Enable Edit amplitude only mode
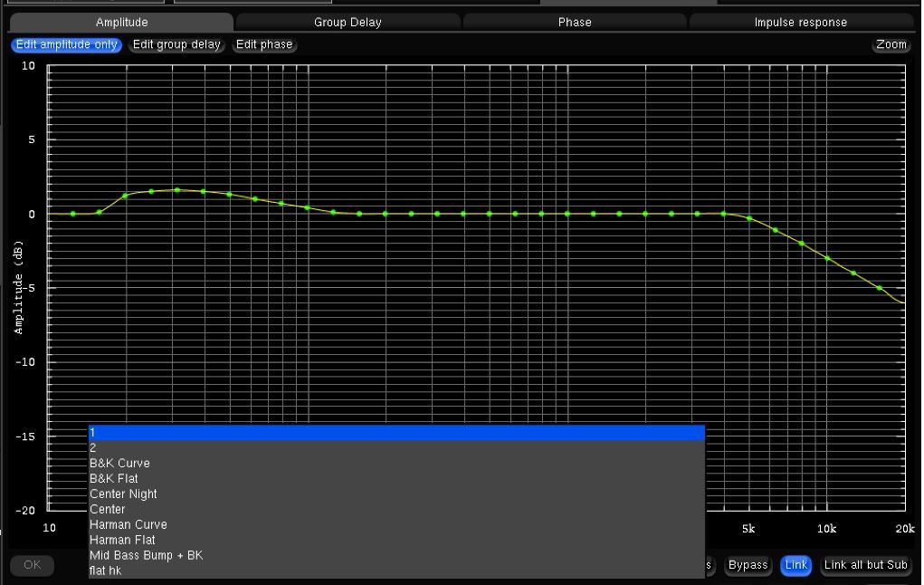 coord(67,44)
